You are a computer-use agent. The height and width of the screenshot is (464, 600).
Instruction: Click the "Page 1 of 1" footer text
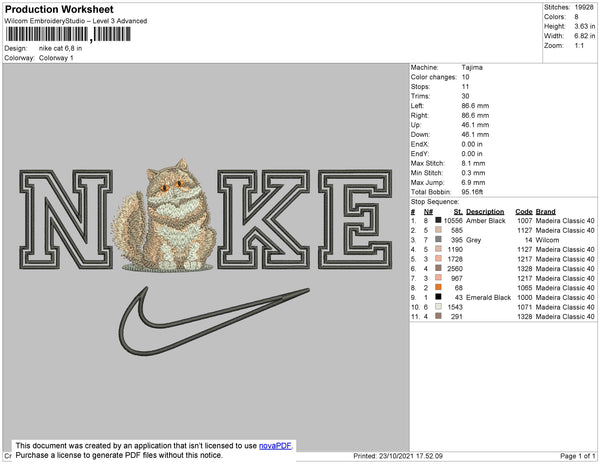point(577,456)
